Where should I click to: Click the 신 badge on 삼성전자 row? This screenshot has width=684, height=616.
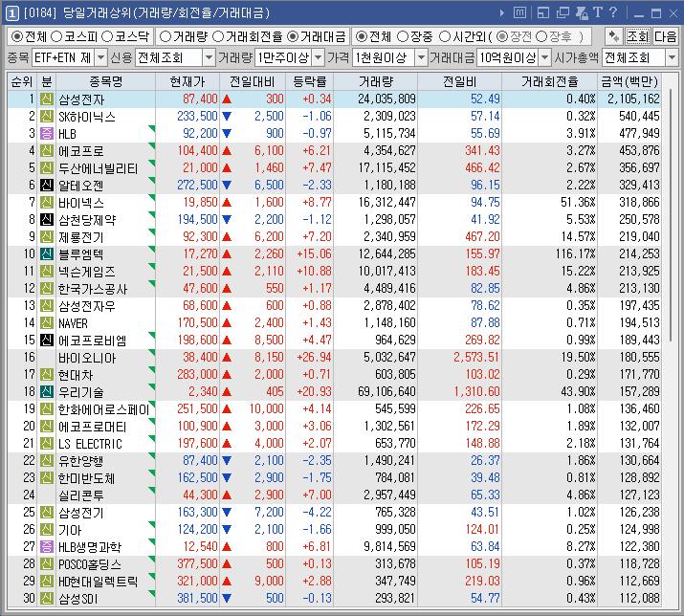pos(47,99)
